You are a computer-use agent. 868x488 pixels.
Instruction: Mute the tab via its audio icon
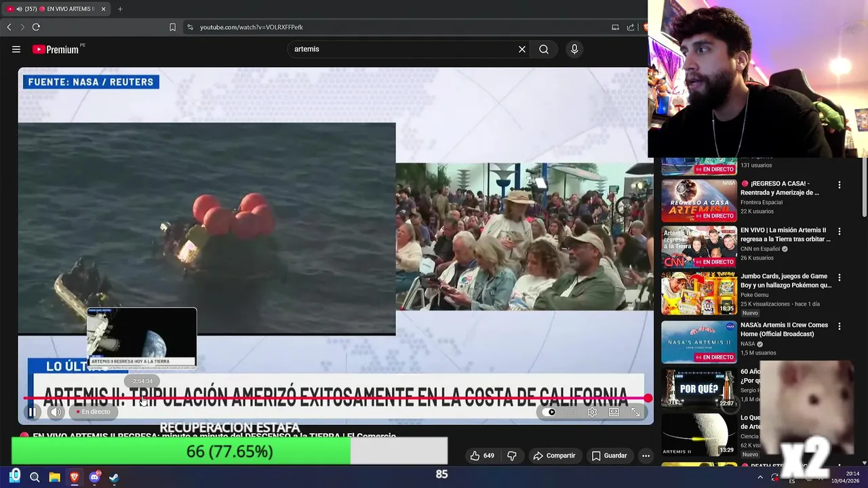pos(18,9)
